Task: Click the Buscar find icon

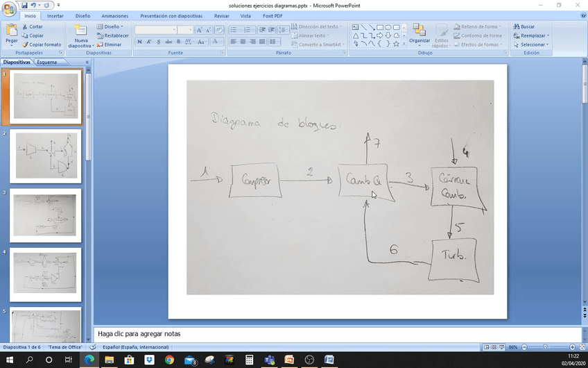Action: pyautogui.click(x=517, y=26)
